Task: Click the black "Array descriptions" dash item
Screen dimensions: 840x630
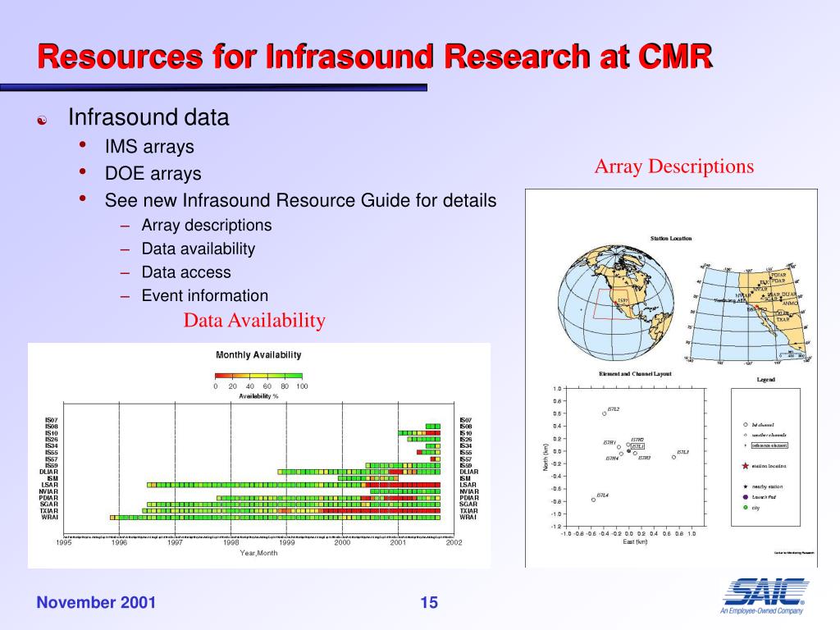Action: [x=207, y=226]
